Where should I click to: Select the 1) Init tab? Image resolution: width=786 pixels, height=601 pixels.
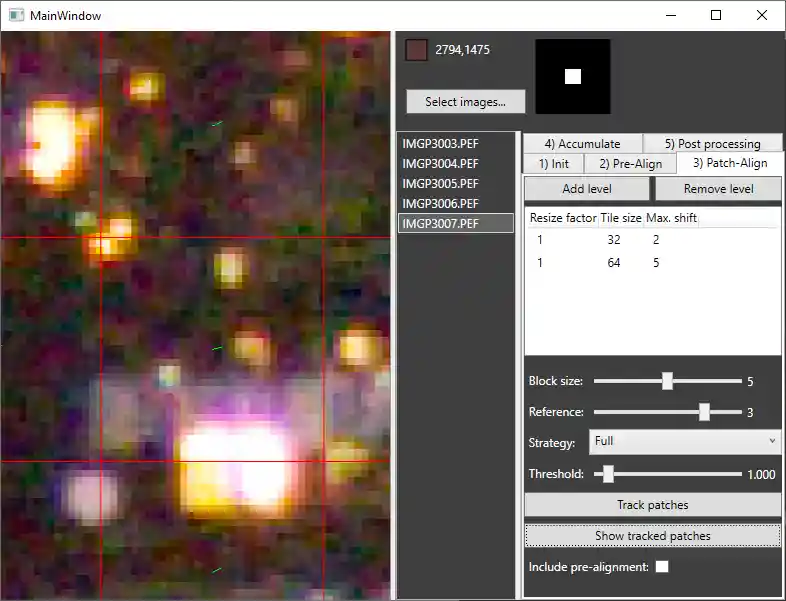(553, 163)
